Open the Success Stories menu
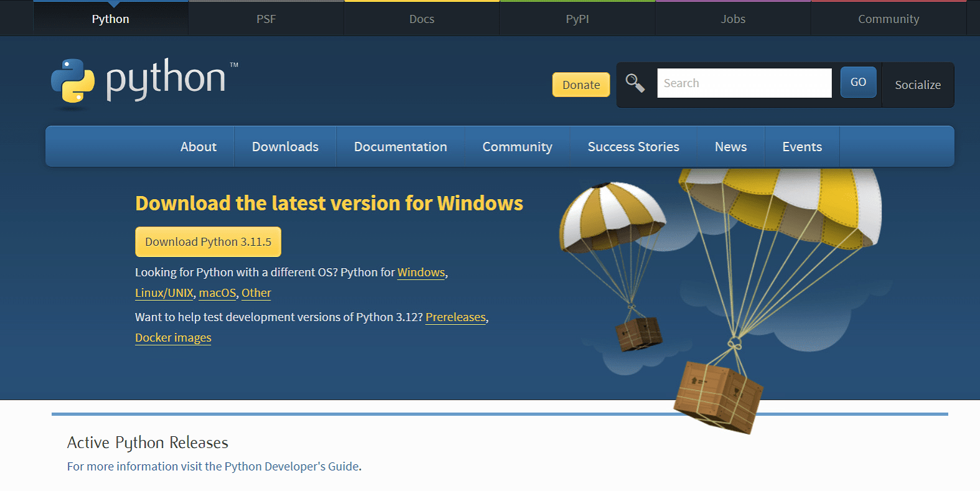Image resolution: width=980 pixels, height=491 pixels. click(633, 147)
